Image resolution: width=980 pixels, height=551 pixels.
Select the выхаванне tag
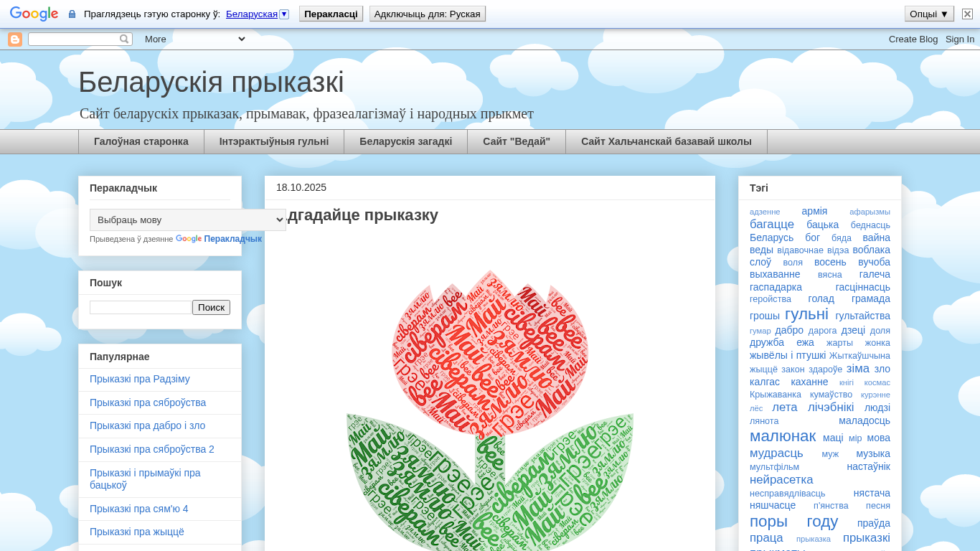tap(775, 274)
